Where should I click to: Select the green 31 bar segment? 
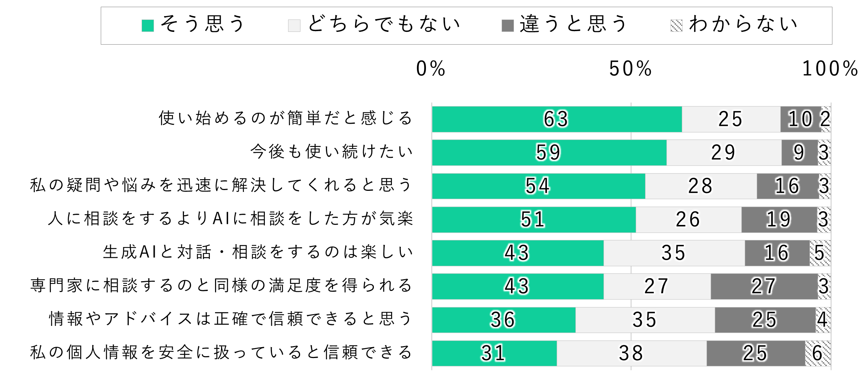[x=494, y=353]
